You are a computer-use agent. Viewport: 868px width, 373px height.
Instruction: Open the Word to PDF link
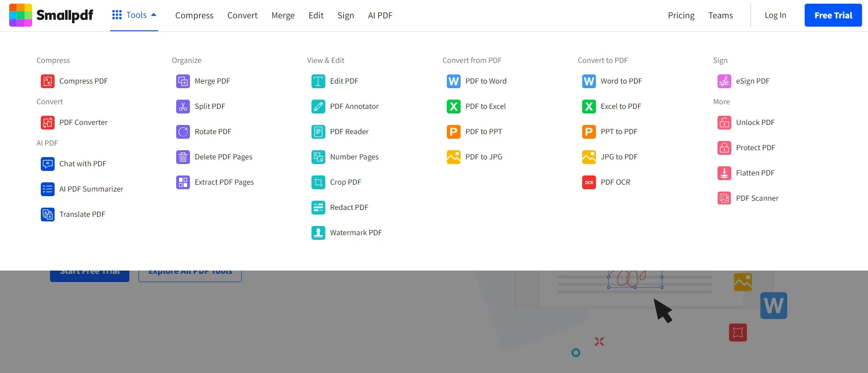(x=621, y=81)
